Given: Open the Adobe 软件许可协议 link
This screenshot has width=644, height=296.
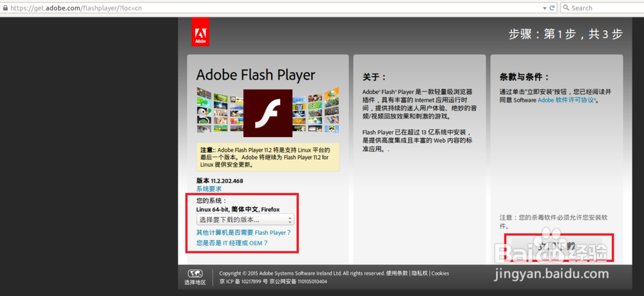Looking at the screenshot, I should click(567, 100).
